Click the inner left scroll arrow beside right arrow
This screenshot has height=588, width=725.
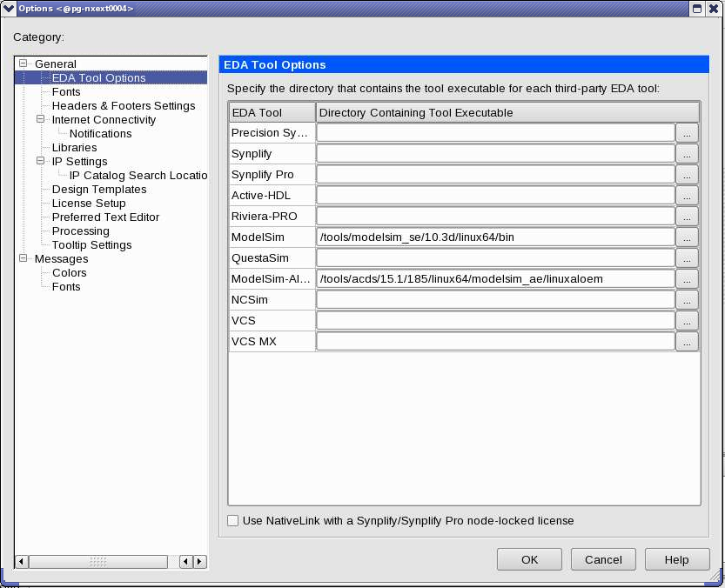pyautogui.click(x=186, y=562)
